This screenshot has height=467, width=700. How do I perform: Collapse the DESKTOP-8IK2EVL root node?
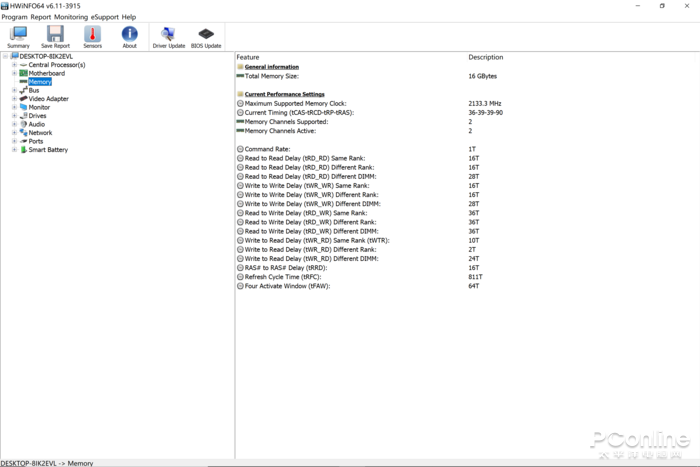[x=5, y=57]
